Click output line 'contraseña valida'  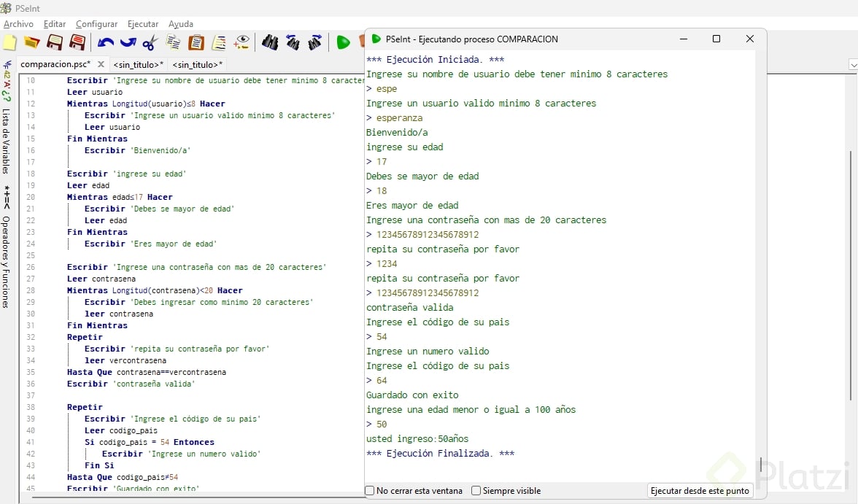[x=410, y=308]
